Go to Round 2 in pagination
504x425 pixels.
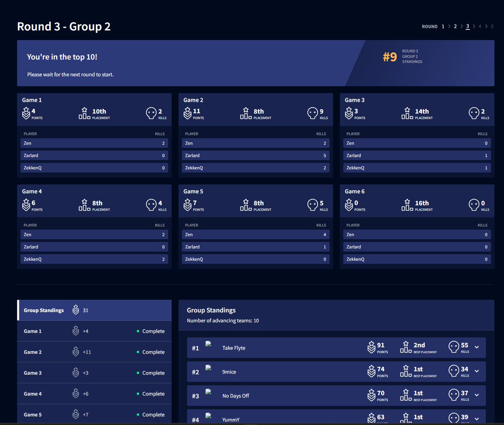tap(455, 26)
